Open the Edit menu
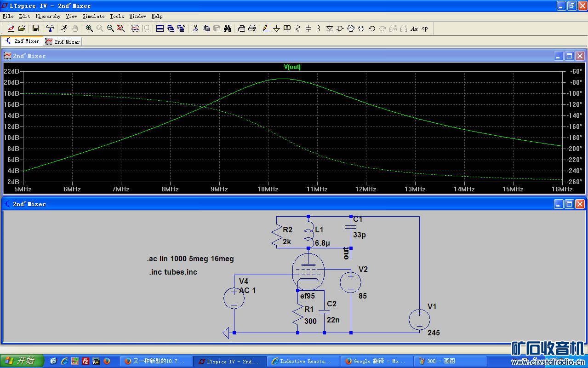Screen dimensions: 588x368 (24, 16)
